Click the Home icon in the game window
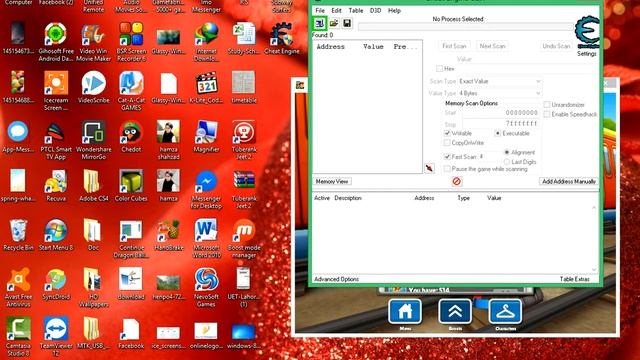The image size is (640, 360). click(404, 312)
